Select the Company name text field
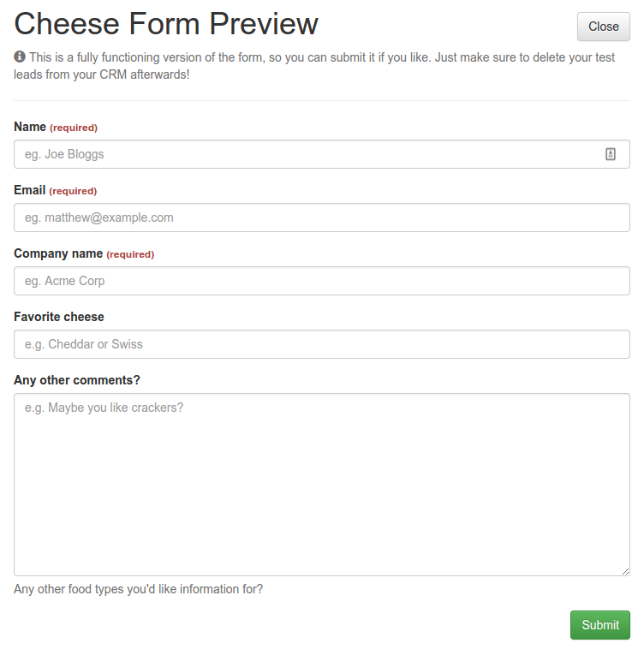The height and width of the screenshot is (661, 644). coord(322,281)
